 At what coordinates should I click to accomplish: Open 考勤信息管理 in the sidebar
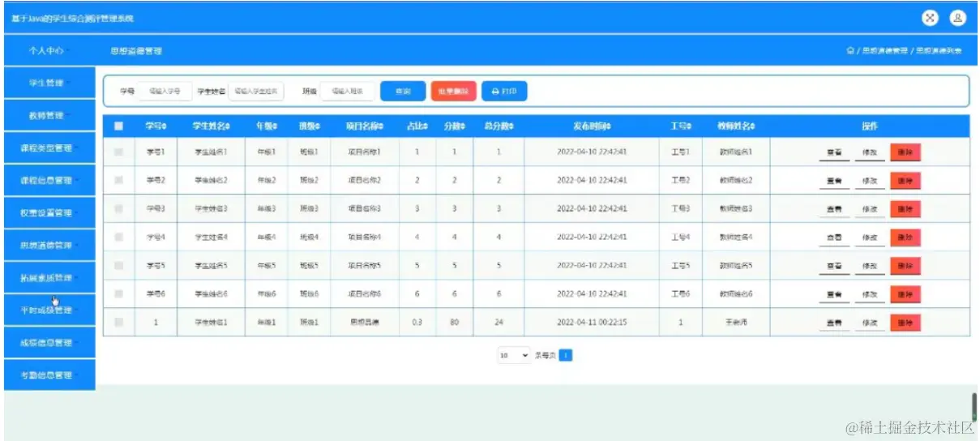pyautogui.click(x=49, y=375)
